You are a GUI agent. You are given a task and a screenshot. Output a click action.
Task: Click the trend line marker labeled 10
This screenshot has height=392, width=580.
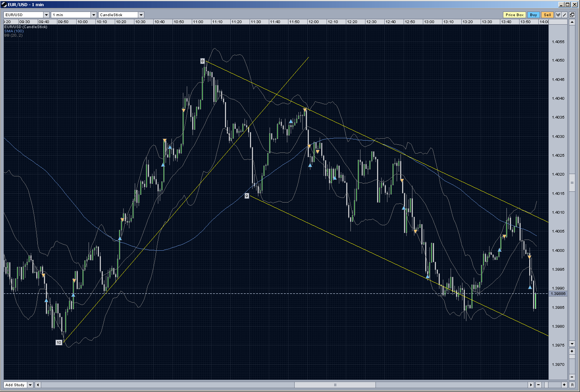coord(59,342)
